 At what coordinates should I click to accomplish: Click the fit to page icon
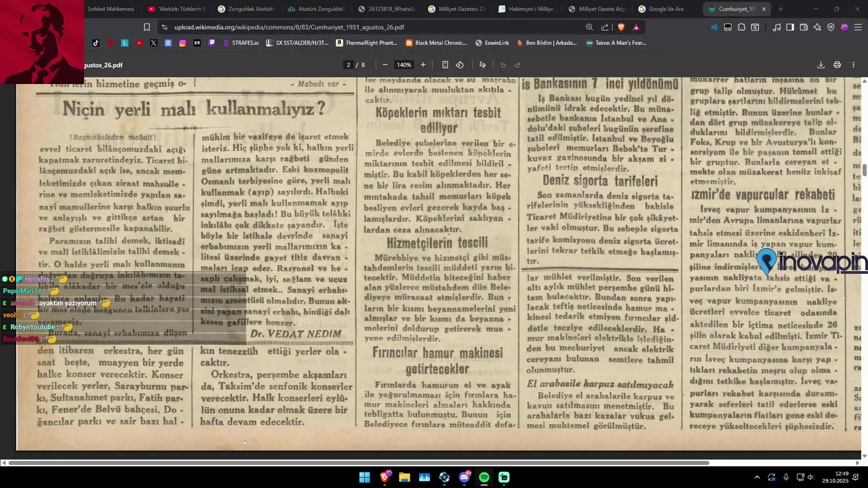pyautogui.click(x=445, y=65)
